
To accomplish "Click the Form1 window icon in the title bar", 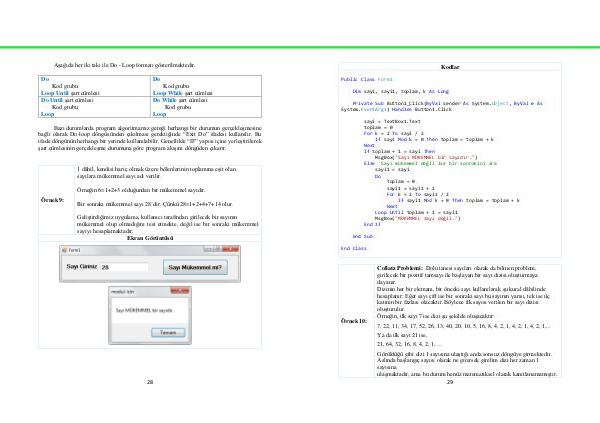I will tap(64, 250).
